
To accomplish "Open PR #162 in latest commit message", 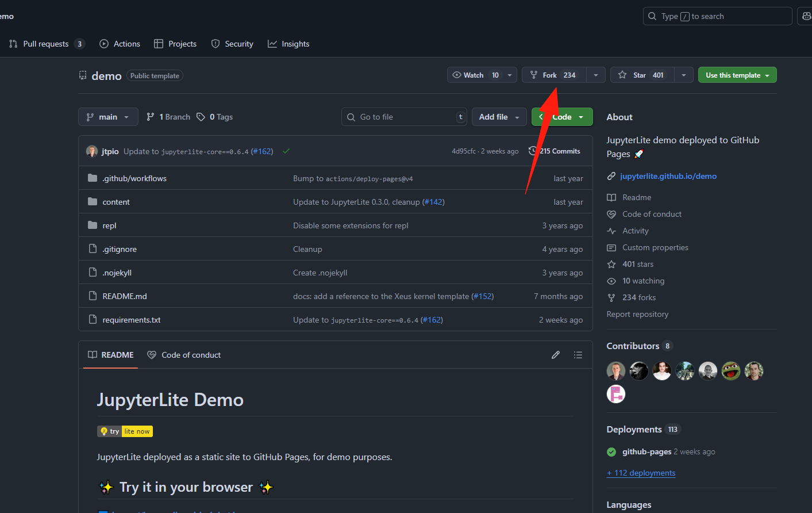I will point(261,151).
